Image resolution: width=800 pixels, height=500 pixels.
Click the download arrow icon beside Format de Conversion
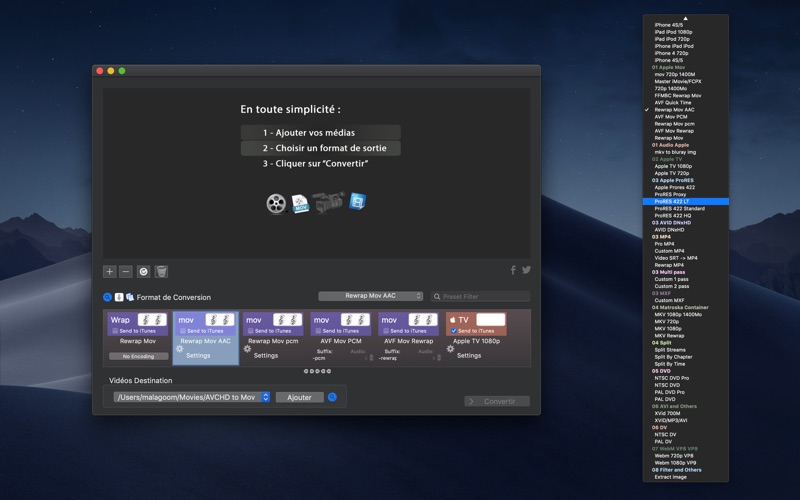pyautogui.click(x=119, y=297)
